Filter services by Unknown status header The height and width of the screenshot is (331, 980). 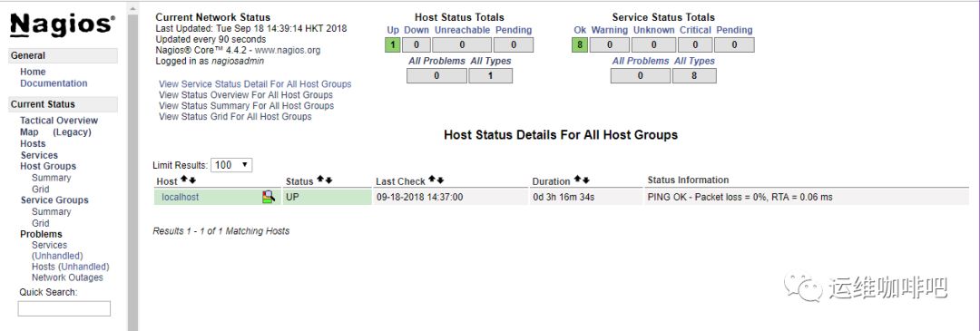[653, 30]
